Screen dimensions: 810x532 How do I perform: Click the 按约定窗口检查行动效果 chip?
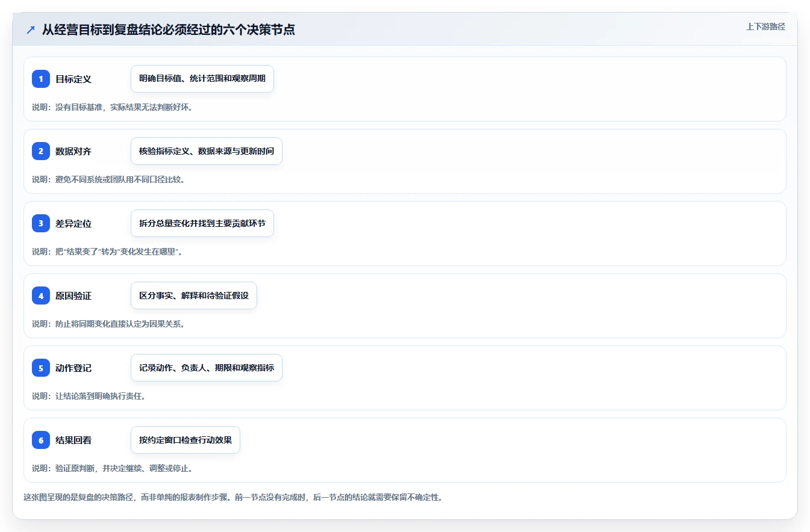(x=185, y=440)
